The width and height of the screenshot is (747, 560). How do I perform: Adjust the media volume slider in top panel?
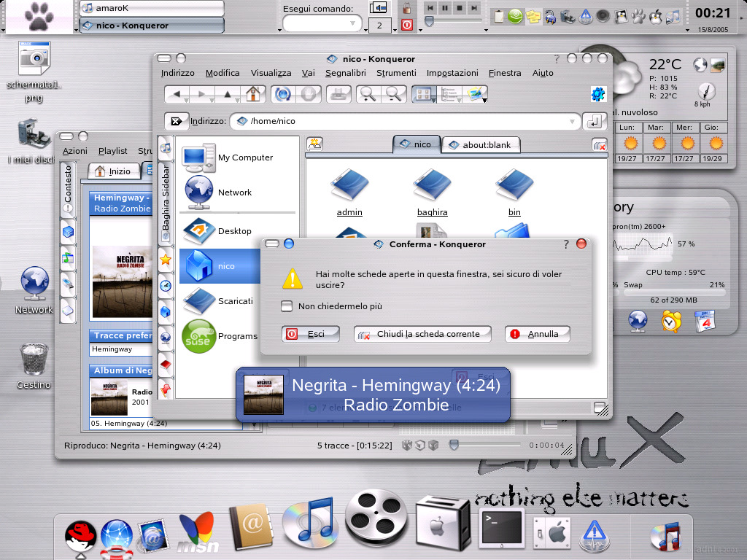454,21
